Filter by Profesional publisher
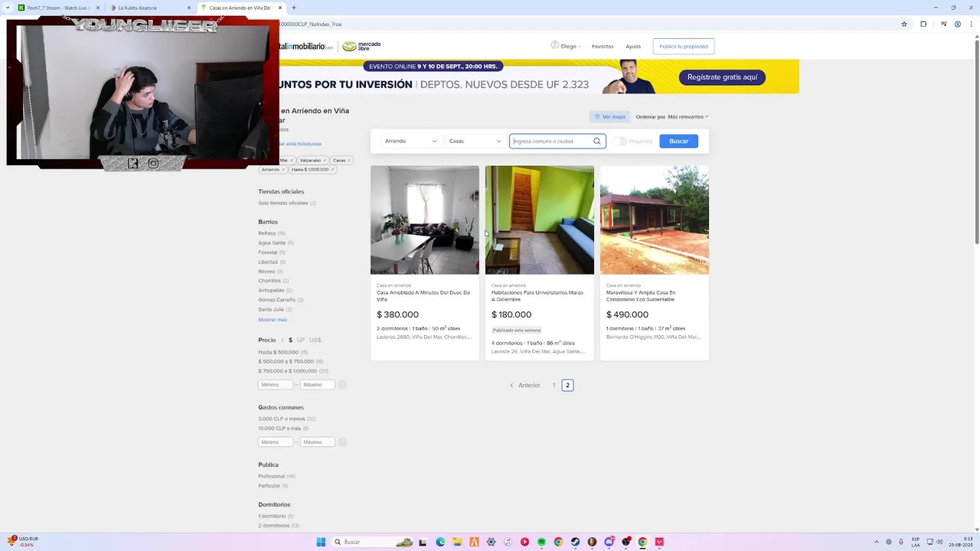This screenshot has width=980, height=551. click(x=277, y=476)
